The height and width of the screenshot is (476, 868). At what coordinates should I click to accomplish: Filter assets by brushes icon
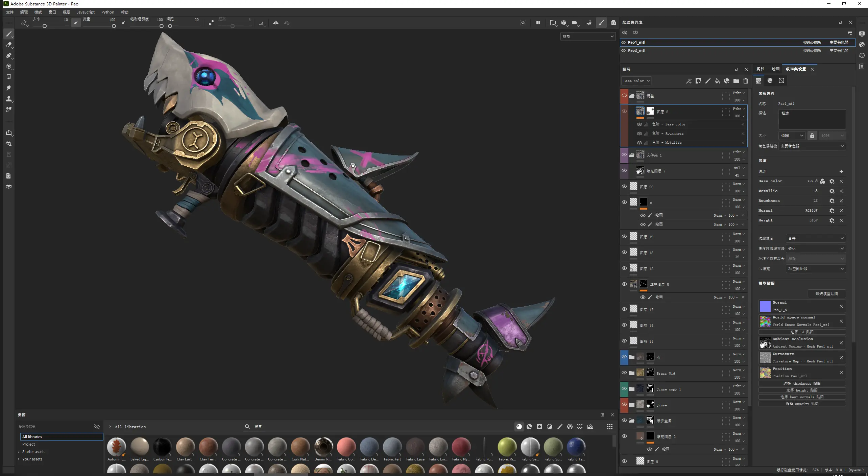(x=560, y=427)
